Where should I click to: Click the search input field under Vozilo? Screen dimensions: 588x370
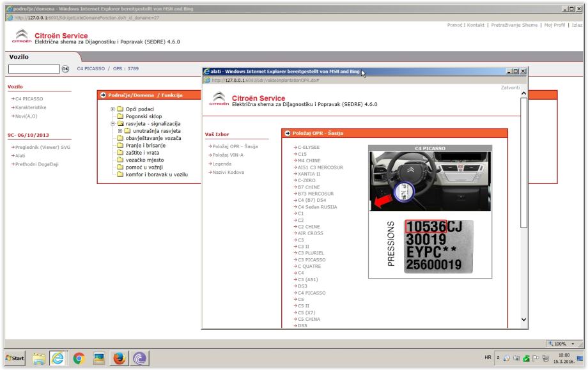click(34, 69)
